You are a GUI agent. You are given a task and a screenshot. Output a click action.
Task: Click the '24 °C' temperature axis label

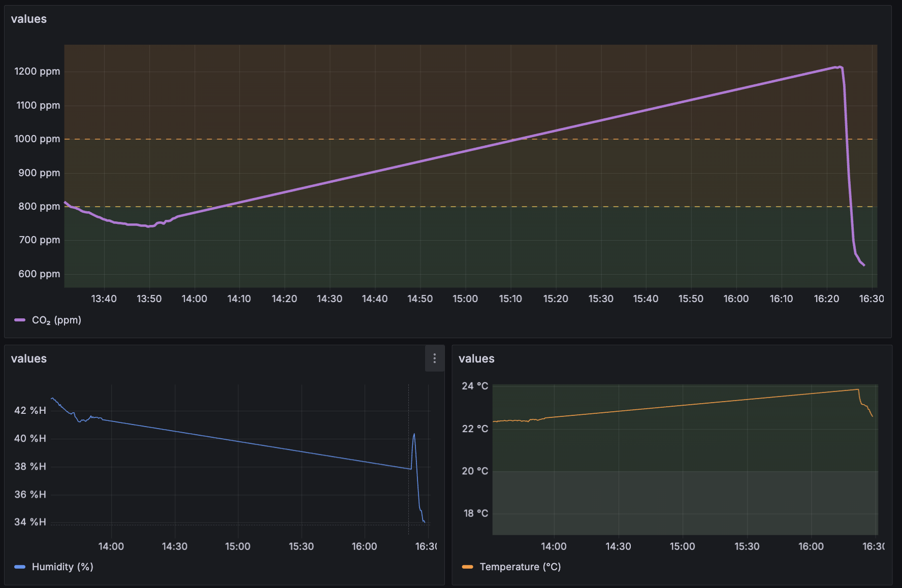coord(475,386)
